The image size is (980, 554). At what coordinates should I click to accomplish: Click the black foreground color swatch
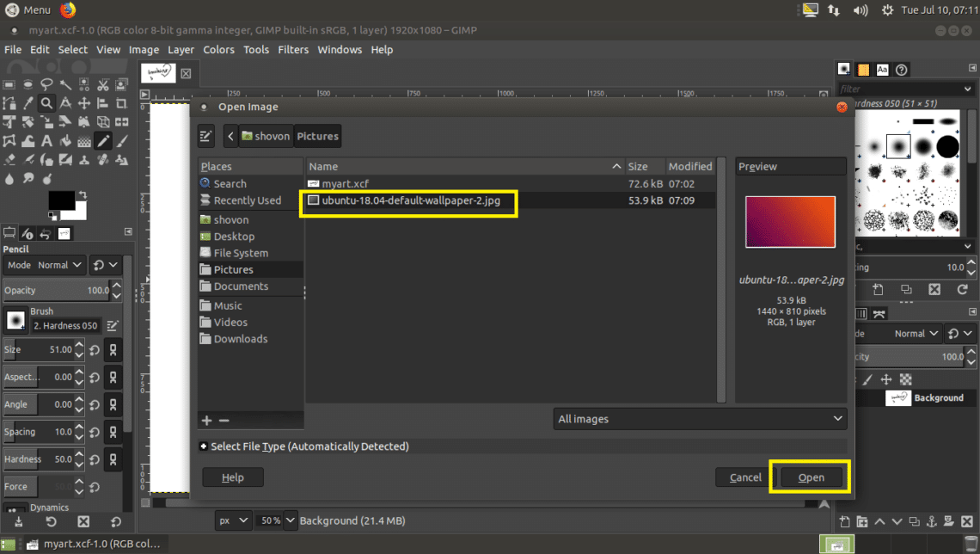point(60,201)
